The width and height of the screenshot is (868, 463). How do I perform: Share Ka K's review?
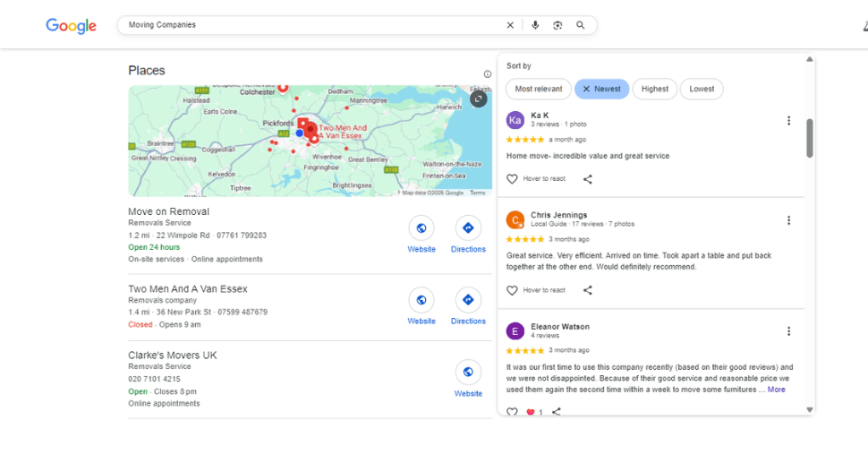587,179
